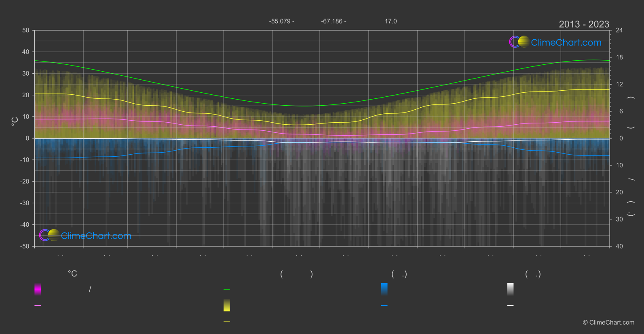The height and width of the screenshot is (334, 644).
Task: Click the green line legend marker
Action: [x=227, y=290]
